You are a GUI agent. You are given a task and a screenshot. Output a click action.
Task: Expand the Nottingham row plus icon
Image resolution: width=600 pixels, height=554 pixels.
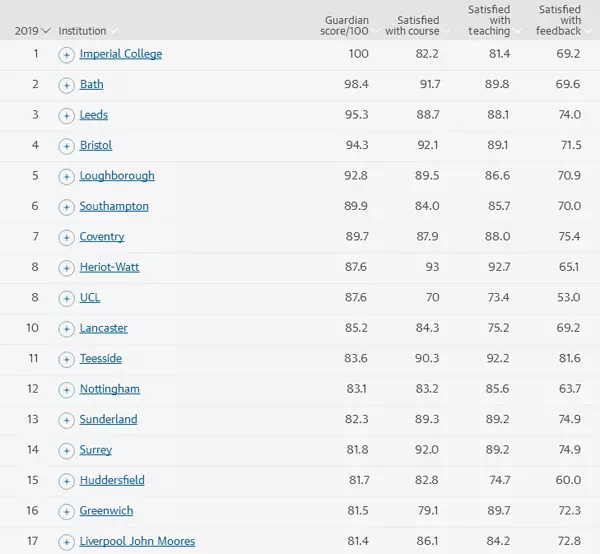(66, 389)
